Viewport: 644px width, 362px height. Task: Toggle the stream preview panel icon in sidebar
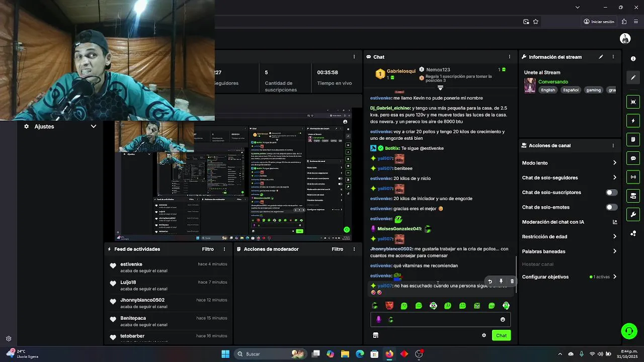pos(633,102)
